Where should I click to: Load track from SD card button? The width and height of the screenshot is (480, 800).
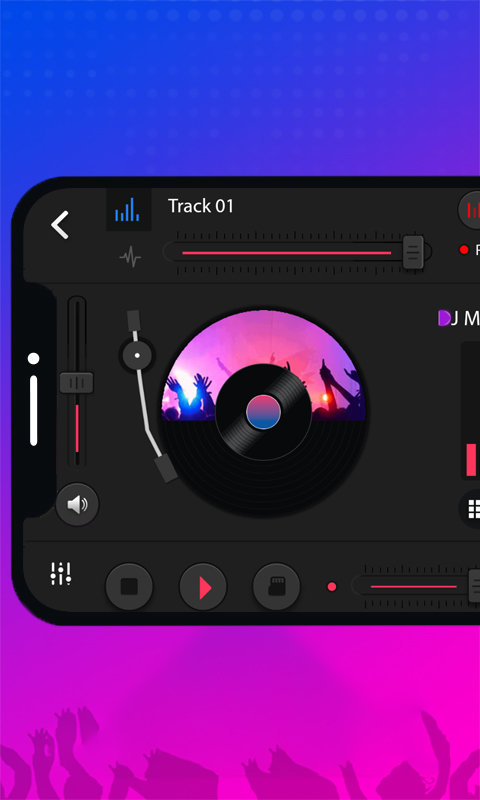[276, 586]
